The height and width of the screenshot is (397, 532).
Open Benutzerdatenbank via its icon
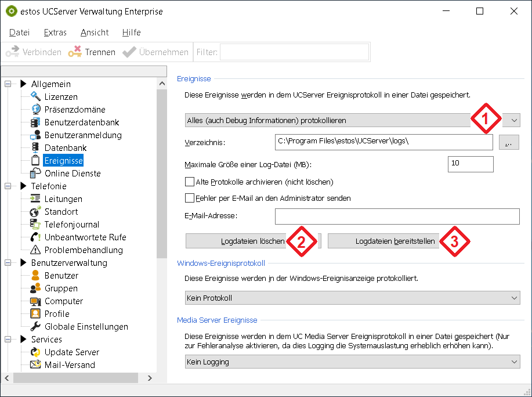coord(35,122)
